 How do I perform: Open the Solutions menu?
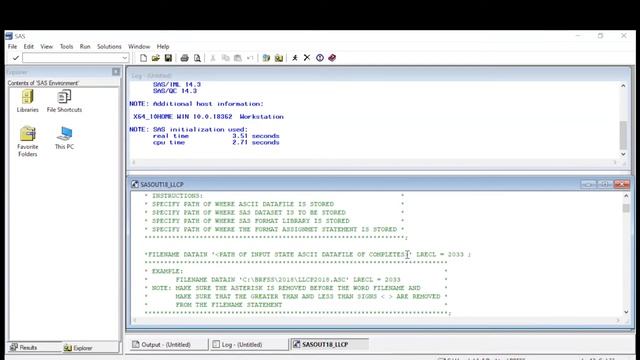coord(109,47)
